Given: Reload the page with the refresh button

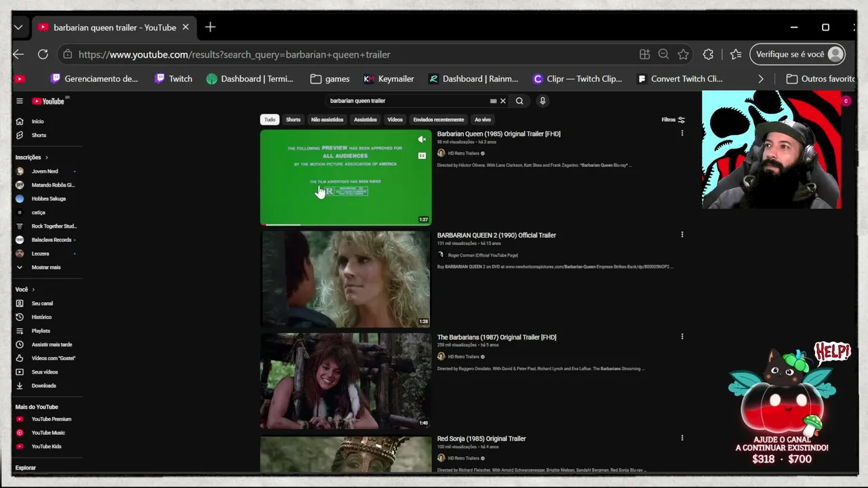Looking at the screenshot, I should [43, 54].
